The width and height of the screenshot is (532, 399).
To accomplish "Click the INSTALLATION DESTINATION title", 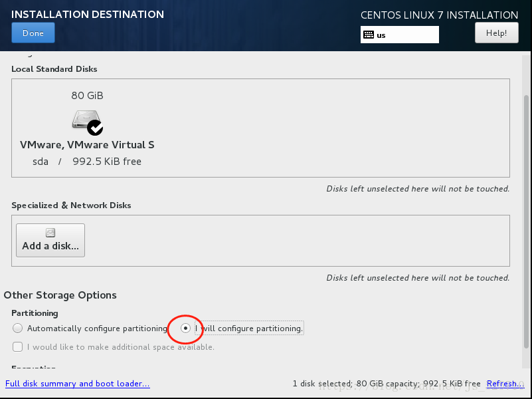I will pyautogui.click(x=88, y=14).
